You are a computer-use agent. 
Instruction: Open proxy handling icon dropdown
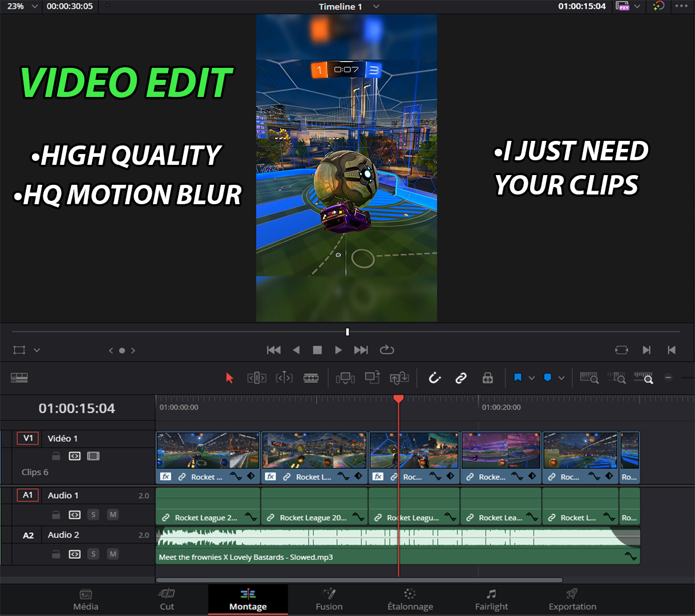tap(637, 6)
